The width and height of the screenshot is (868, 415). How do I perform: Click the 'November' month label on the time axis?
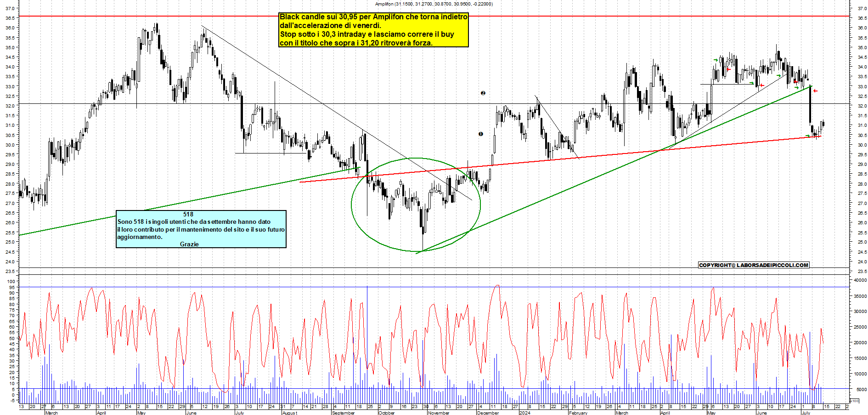439,413
